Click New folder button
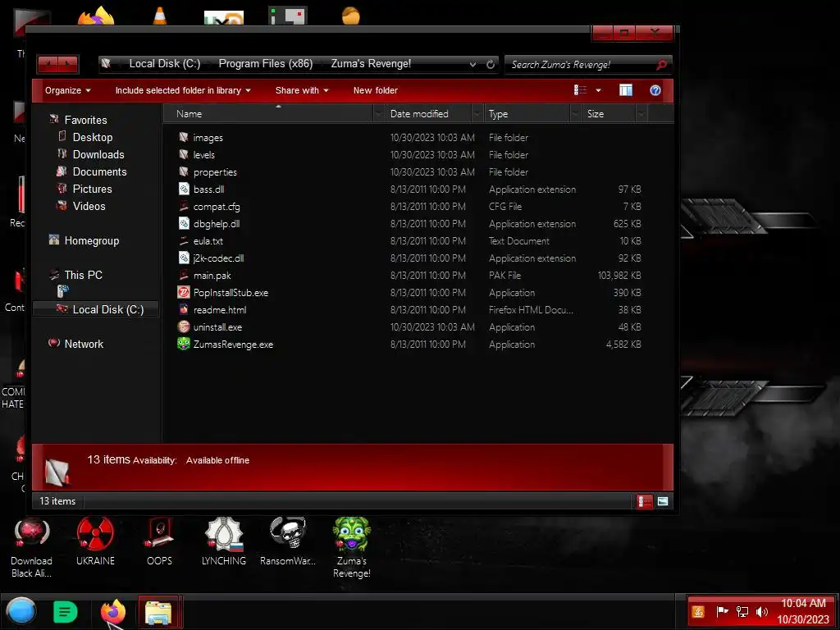The height and width of the screenshot is (630, 840). coord(376,90)
